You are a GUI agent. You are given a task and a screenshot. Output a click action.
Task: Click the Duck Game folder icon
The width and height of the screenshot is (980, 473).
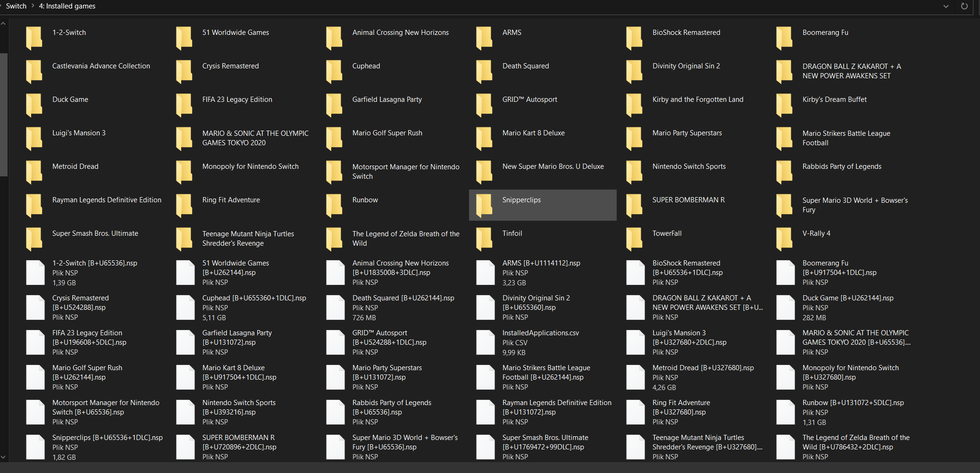tap(34, 105)
